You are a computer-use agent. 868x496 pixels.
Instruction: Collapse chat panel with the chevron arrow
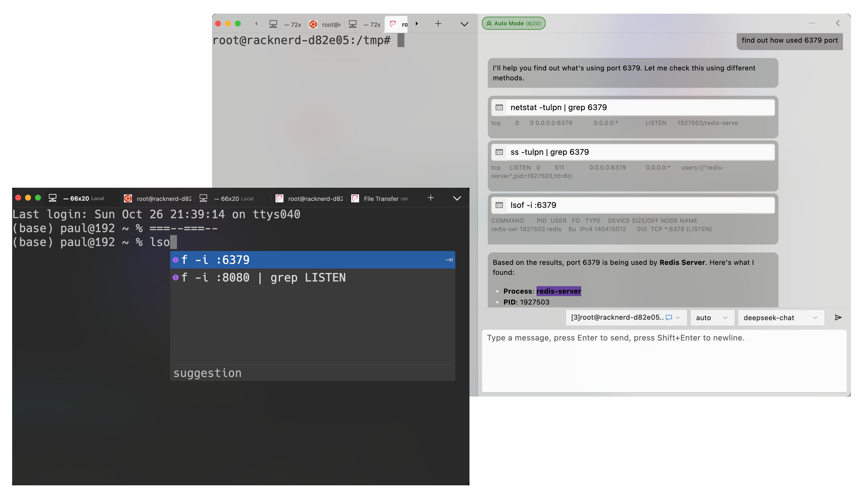(x=838, y=23)
